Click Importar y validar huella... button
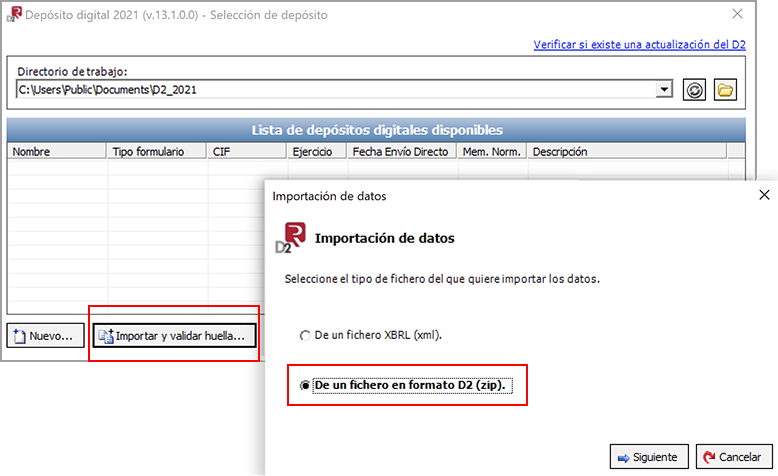 tap(174, 336)
